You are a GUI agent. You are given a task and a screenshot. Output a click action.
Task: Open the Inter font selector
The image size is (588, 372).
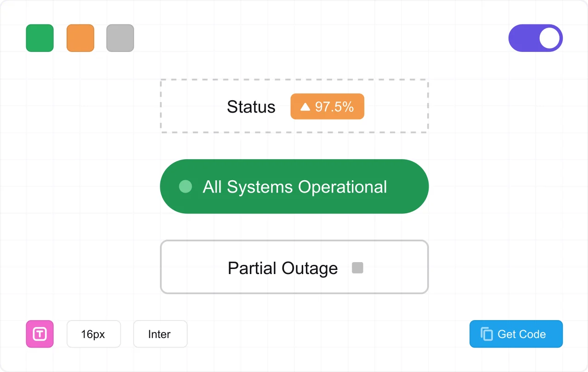[x=160, y=334]
